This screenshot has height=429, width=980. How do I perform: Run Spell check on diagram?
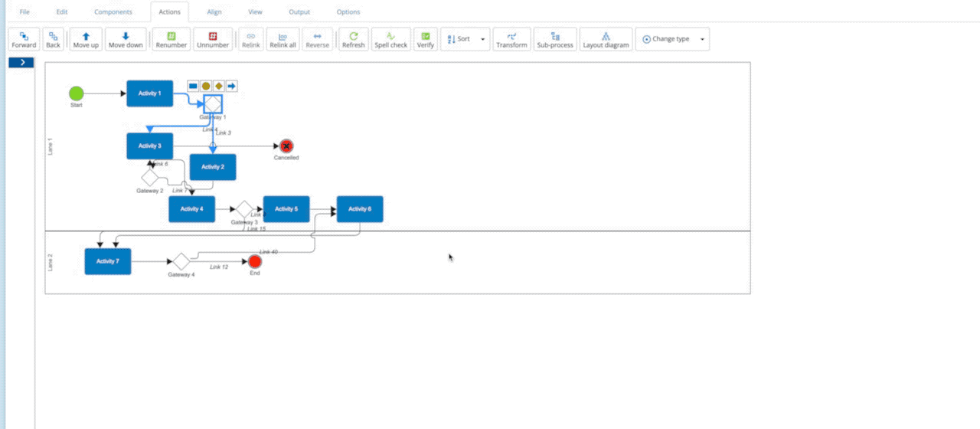point(390,40)
